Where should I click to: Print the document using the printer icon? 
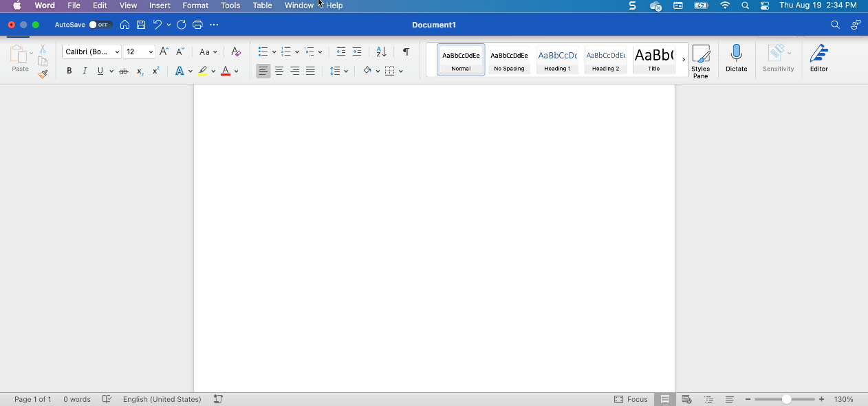(x=198, y=25)
